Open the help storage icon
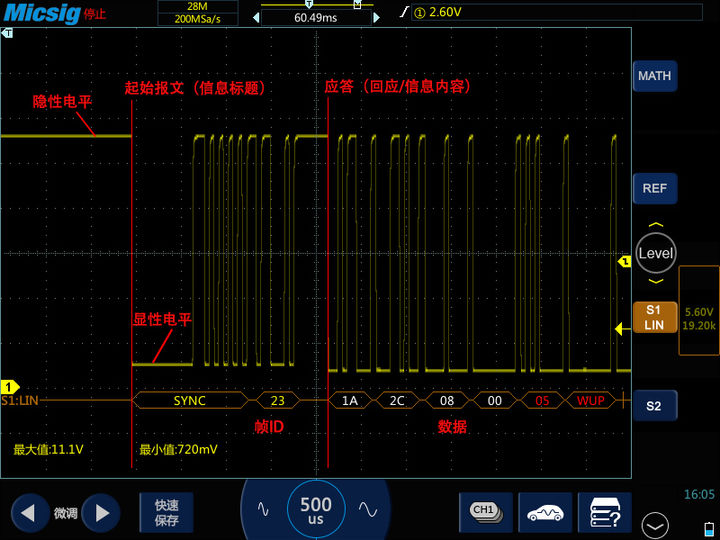The width and height of the screenshot is (720, 540). click(604, 512)
